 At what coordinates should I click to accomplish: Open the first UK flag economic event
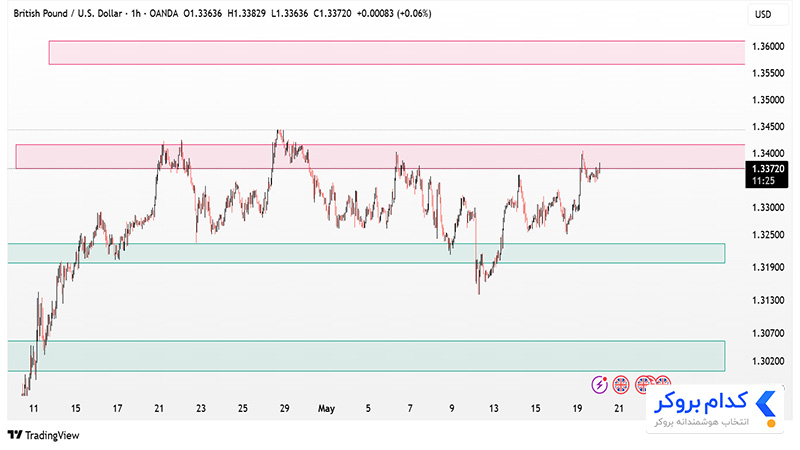tap(620, 384)
